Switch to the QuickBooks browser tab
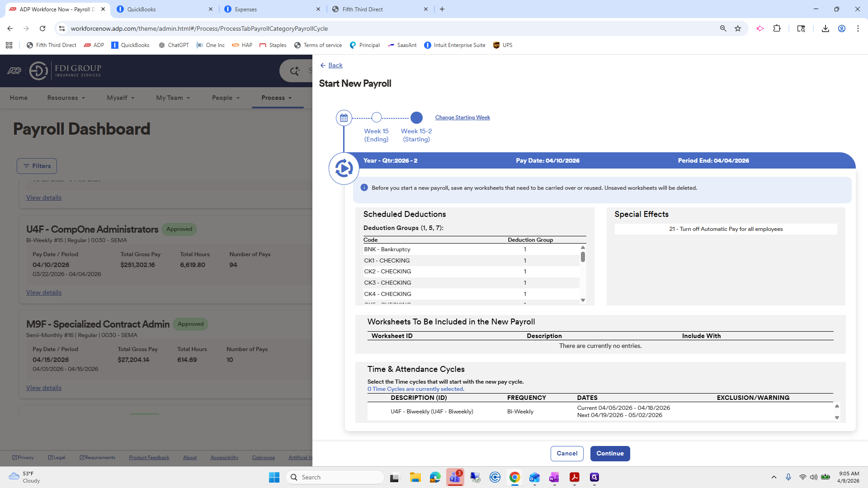 [165, 9]
